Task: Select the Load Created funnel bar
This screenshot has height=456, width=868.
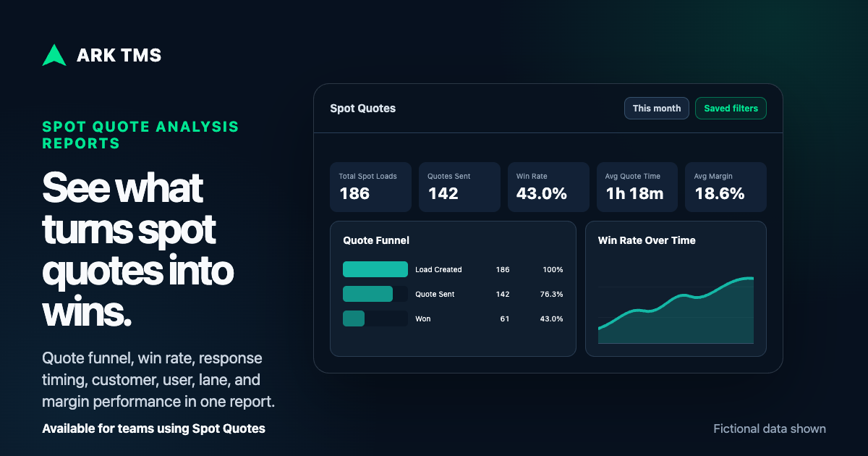Action: [x=375, y=269]
